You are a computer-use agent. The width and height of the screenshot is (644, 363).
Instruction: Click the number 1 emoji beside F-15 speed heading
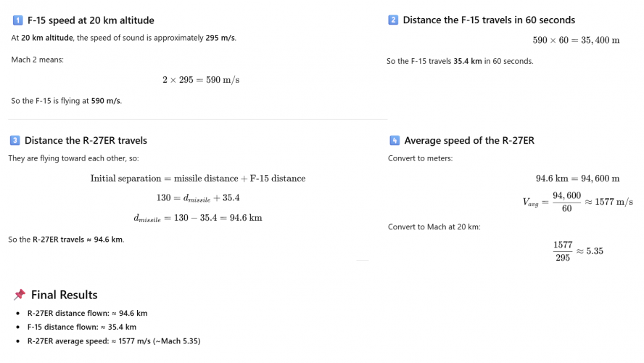tap(19, 20)
